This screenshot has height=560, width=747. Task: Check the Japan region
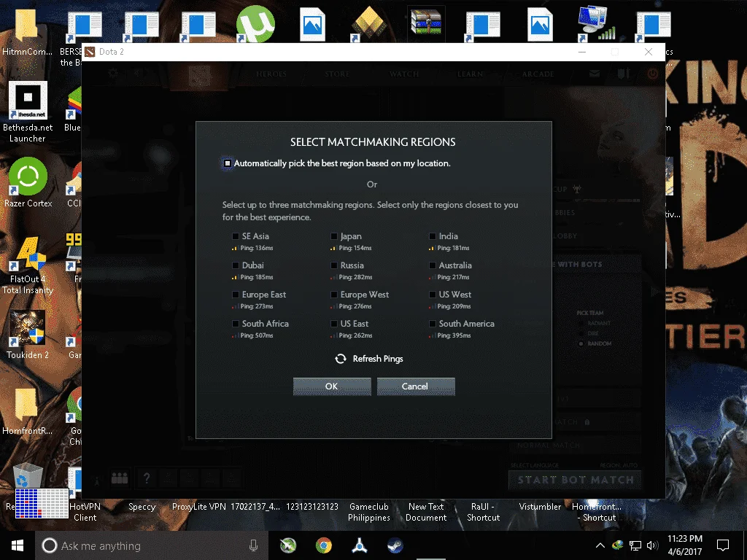tap(334, 236)
